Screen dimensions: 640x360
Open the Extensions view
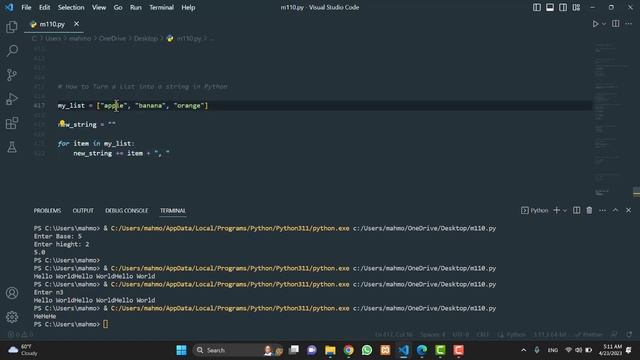(x=12, y=123)
